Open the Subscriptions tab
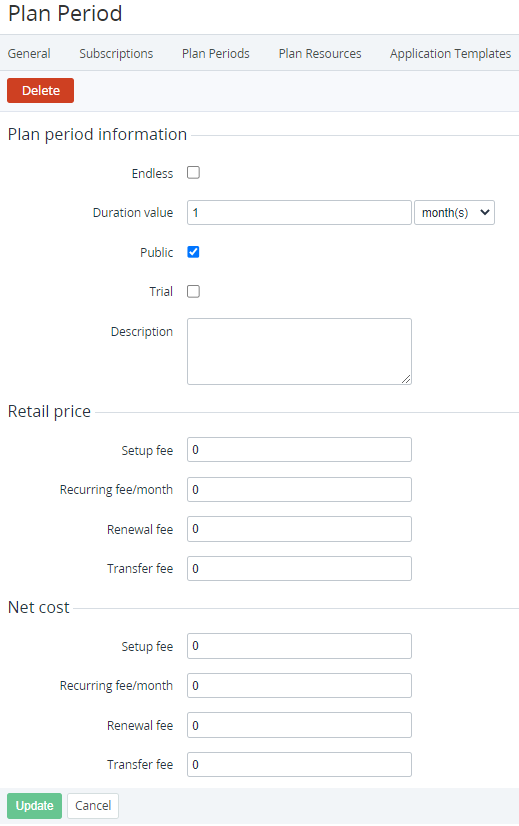 [x=116, y=53]
